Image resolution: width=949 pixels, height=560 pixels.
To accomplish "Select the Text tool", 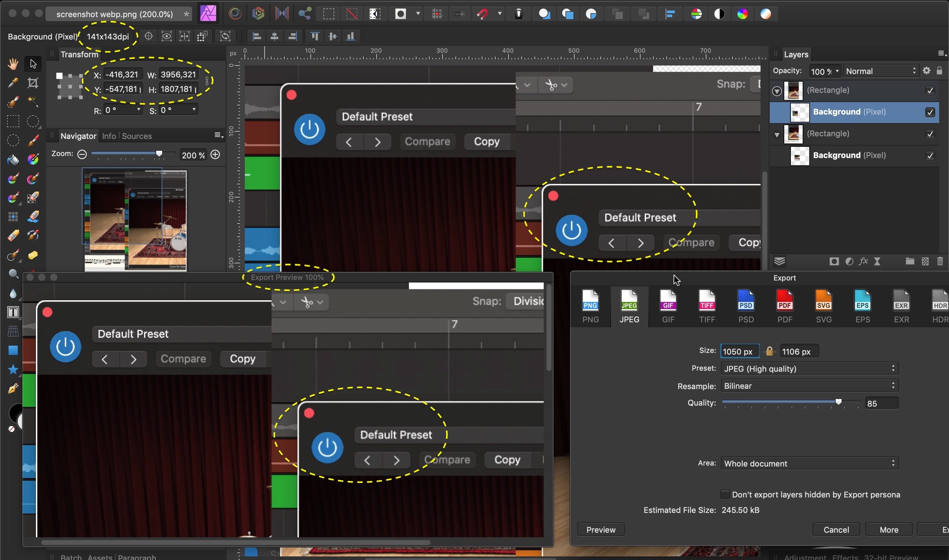I will (x=13, y=312).
